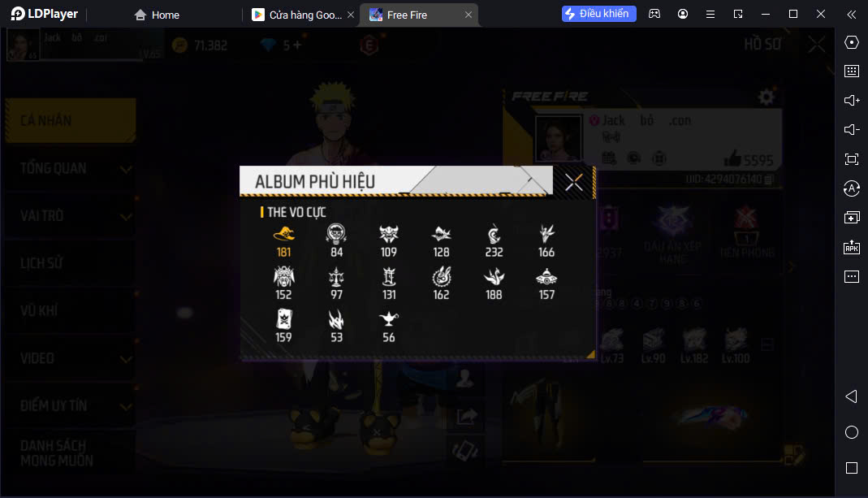Pick the balance scales badge showing 97

[336, 284]
